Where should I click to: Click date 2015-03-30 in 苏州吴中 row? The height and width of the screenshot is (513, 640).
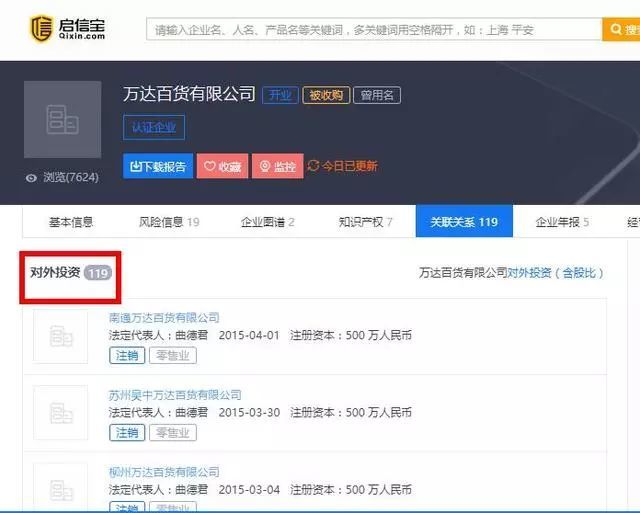[249, 413]
